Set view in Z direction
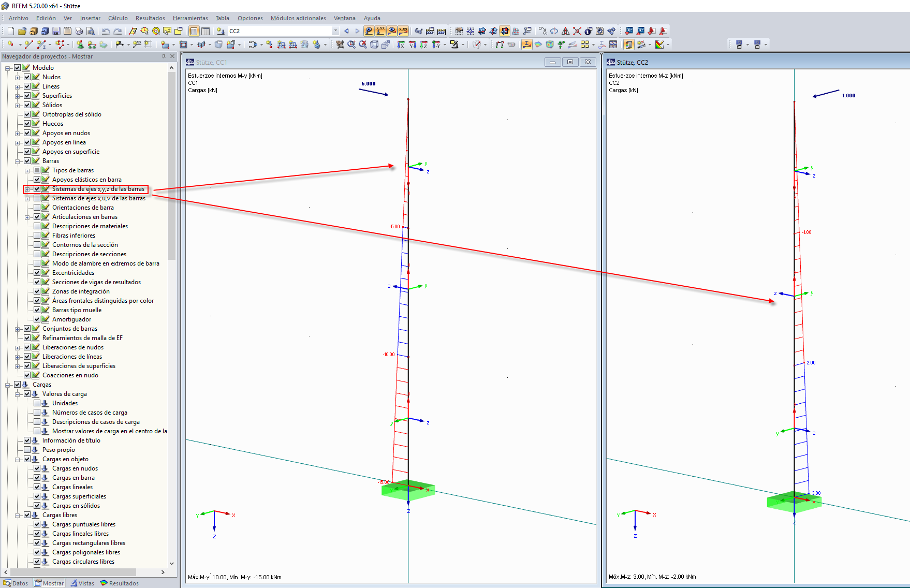This screenshot has height=588, width=910. 423,45
